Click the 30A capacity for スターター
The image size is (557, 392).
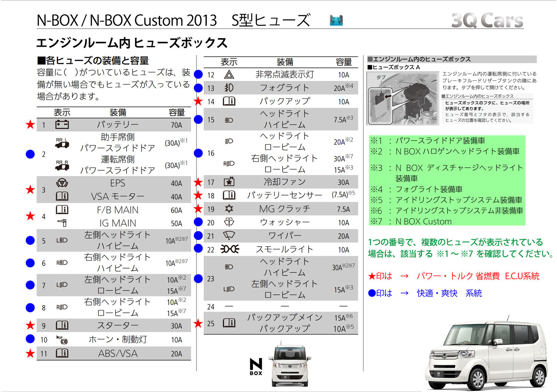176,326
